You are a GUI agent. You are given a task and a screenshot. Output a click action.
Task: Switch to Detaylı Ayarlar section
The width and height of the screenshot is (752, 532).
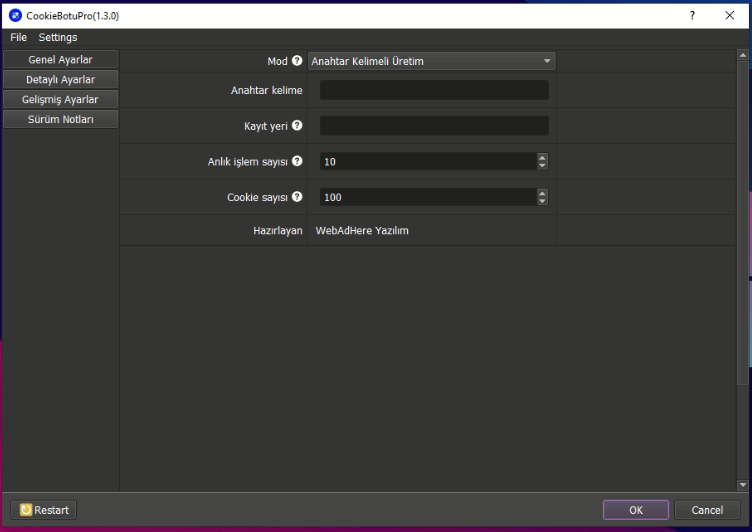pyautogui.click(x=60, y=79)
